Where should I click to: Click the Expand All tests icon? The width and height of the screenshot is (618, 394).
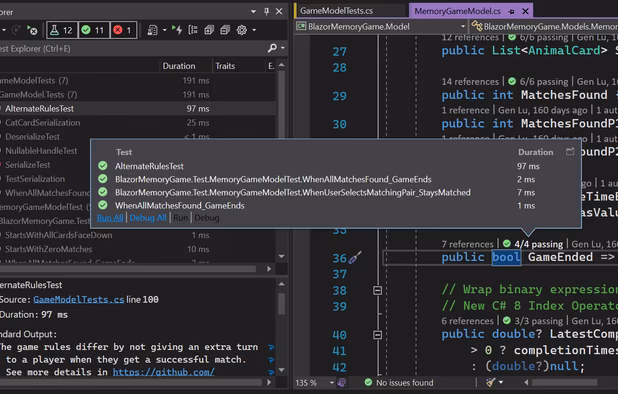click(209, 30)
